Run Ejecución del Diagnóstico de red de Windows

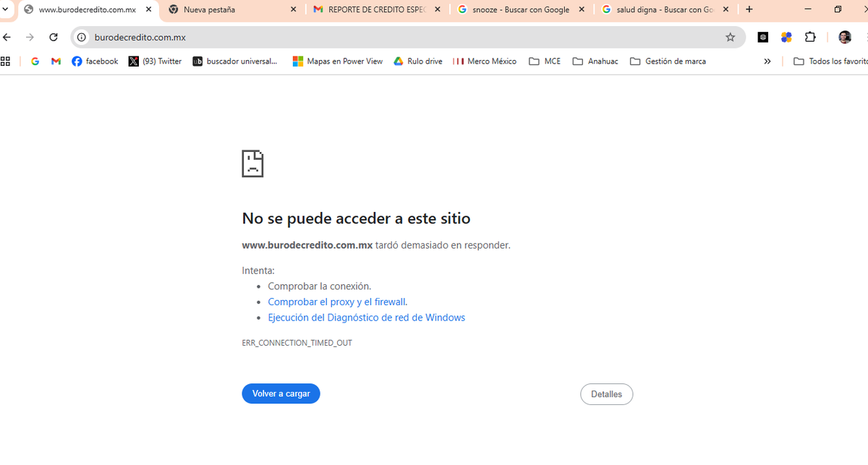pos(366,317)
